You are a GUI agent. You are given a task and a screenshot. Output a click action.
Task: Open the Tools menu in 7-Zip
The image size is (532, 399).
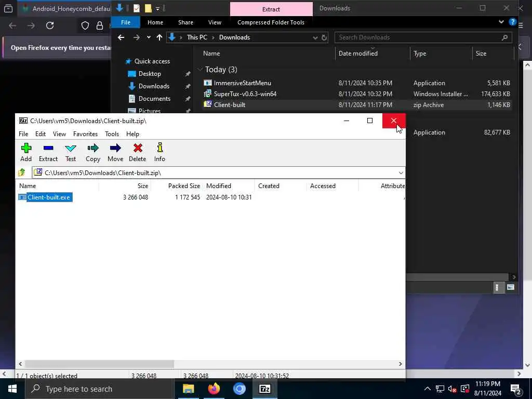112,134
